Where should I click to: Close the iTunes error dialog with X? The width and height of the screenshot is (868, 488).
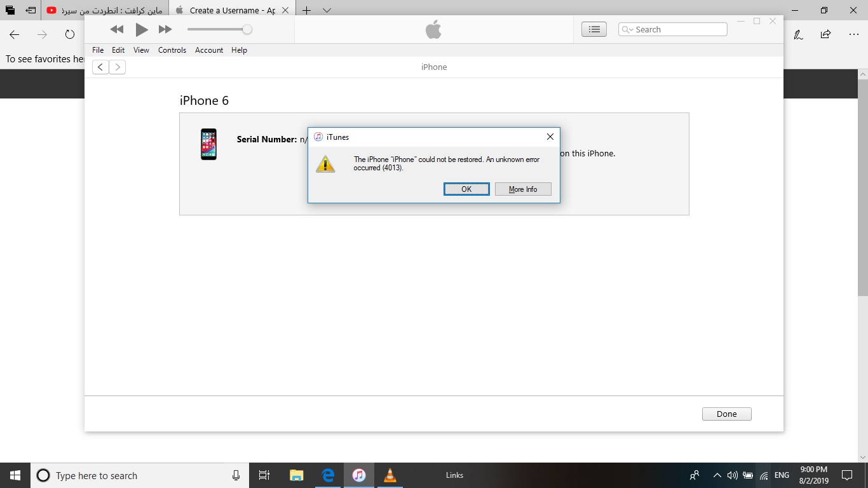550,137
